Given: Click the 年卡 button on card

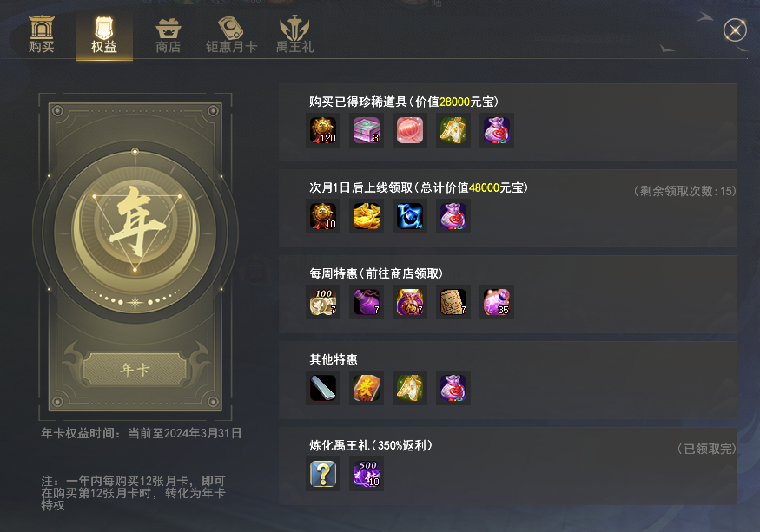Looking at the screenshot, I should (135, 370).
